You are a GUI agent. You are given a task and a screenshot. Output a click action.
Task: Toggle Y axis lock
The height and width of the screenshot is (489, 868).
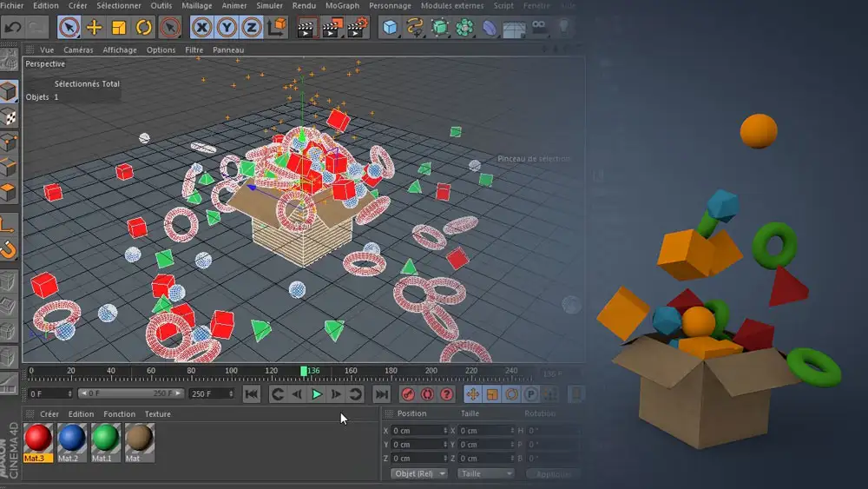coord(227,27)
